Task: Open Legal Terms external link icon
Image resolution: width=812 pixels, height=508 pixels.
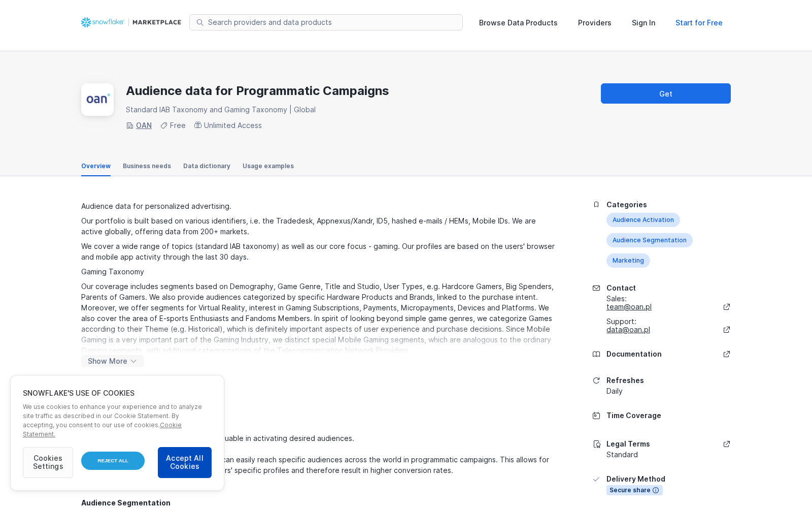Action: click(727, 444)
